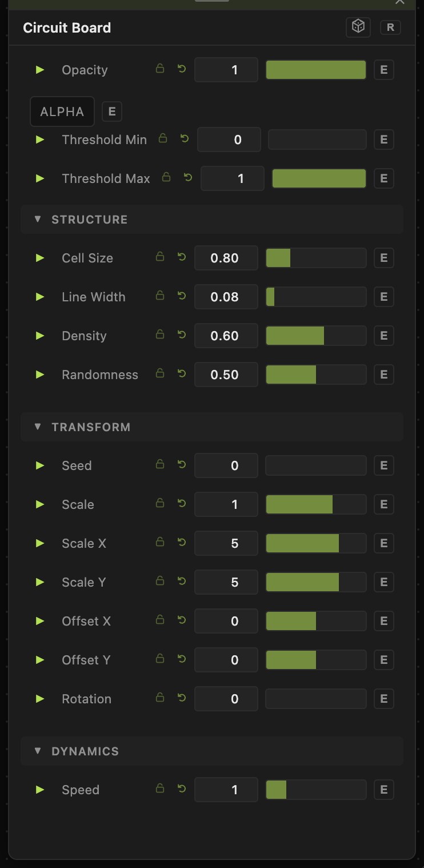This screenshot has width=424, height=868.
Task: Reset the Cell Size parameter
Action: tap(182, 257)
